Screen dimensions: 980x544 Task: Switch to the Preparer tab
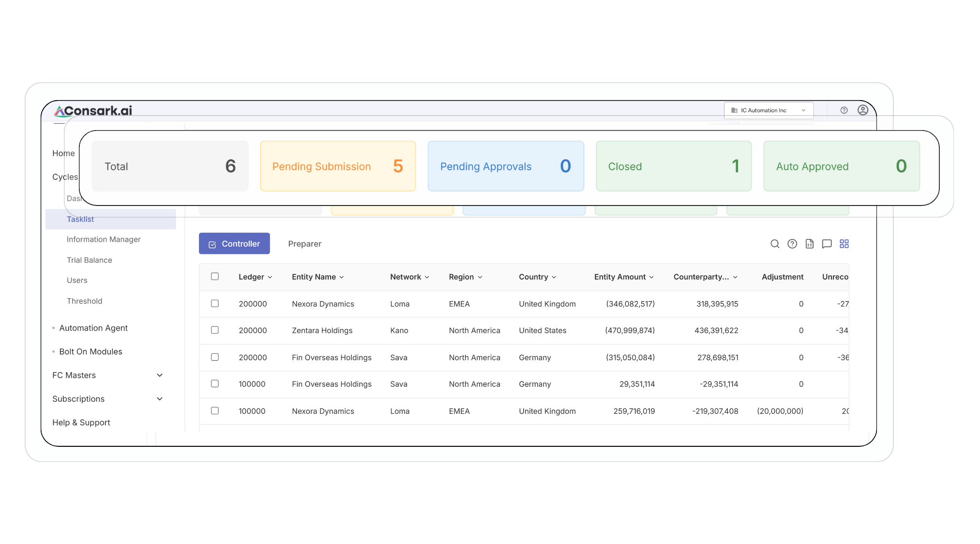click(304, 244)
